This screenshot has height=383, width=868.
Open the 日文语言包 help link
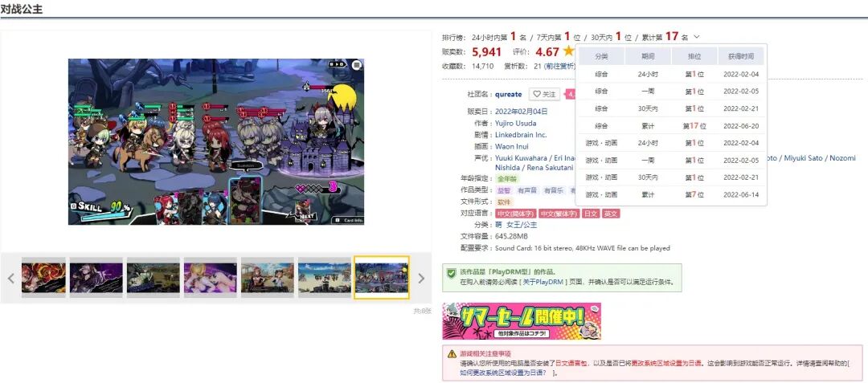(570, 363)
